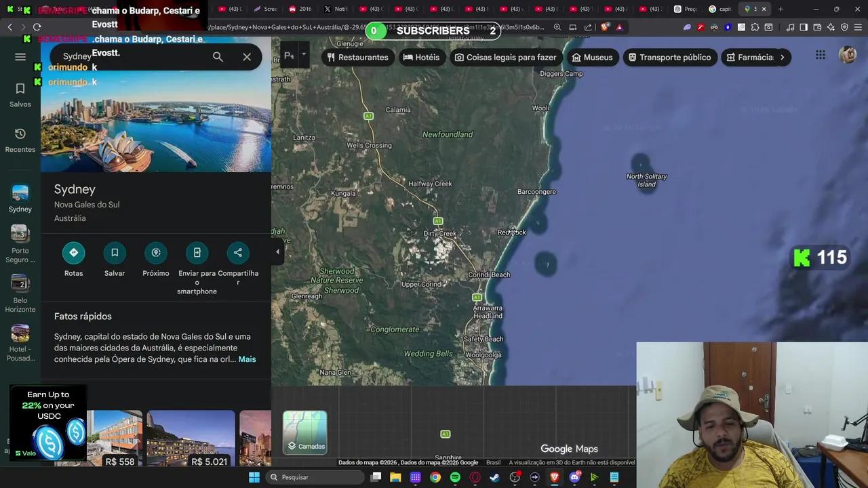The height and width of the screenshot is (488, 868).
Task: Open hotel card priced R$ 5.021
Action: [191, 439]
